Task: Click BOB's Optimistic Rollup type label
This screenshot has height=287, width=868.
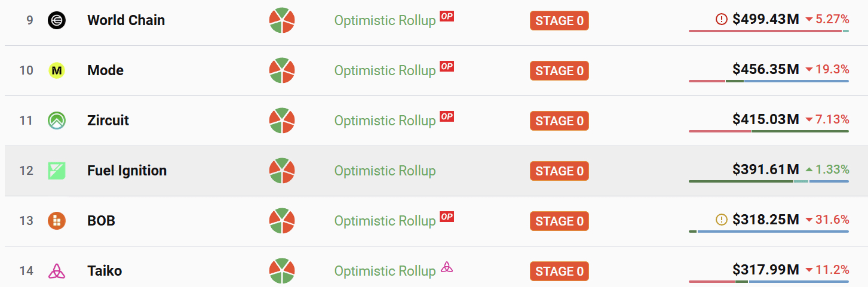Action: click(x=385, y=221)
